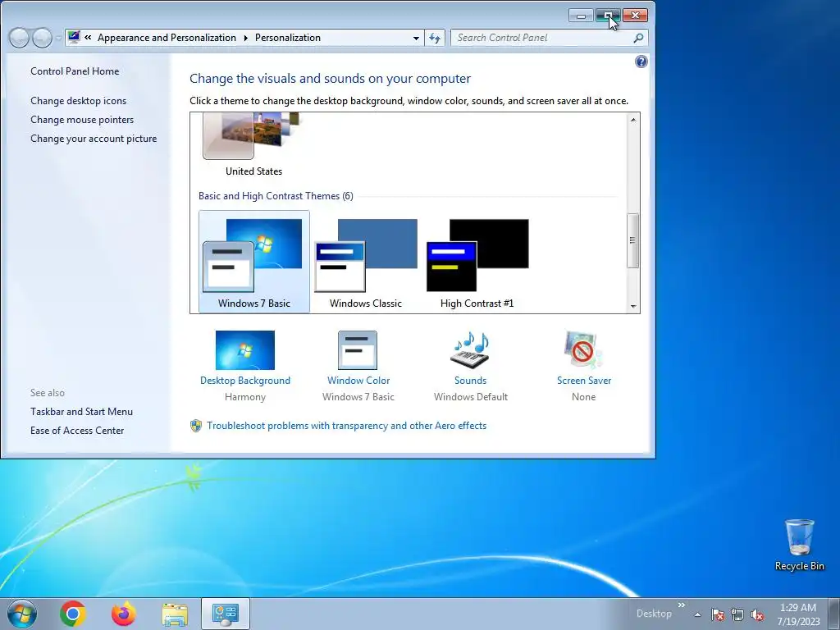Viewport: 840px width, 630px height.
Task: Expand the recent pages dropdown arrow
Action: 58,38
